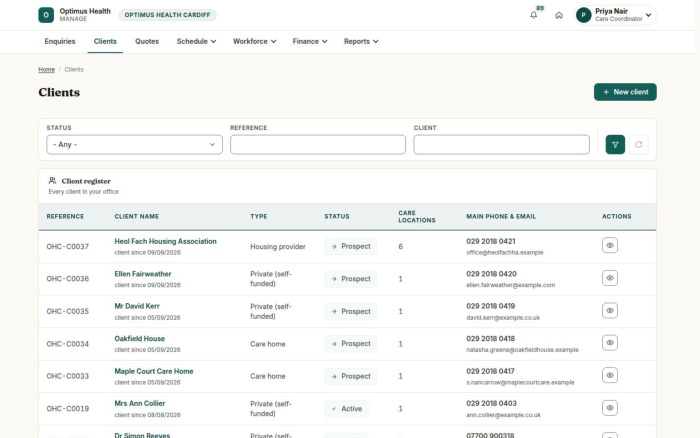
Task: Click reference OHC-C0036
Action: click(68, 279)
